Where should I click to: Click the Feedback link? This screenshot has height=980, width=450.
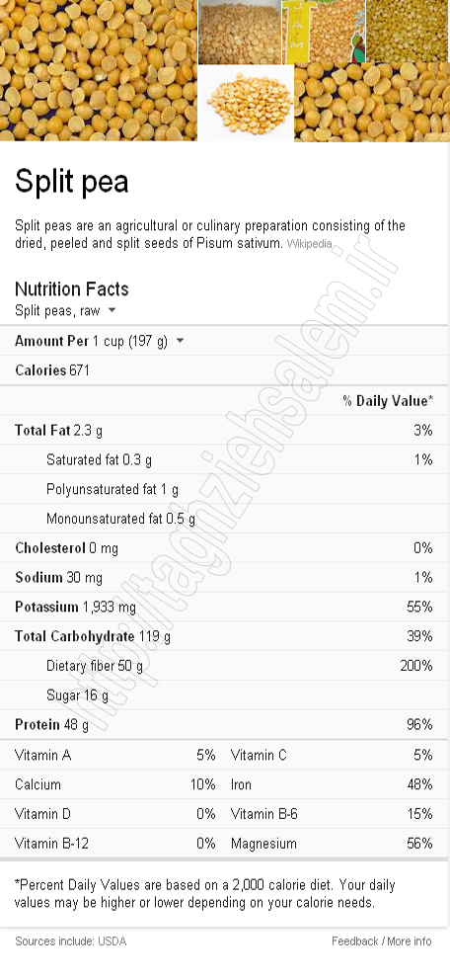pos(354,941)
